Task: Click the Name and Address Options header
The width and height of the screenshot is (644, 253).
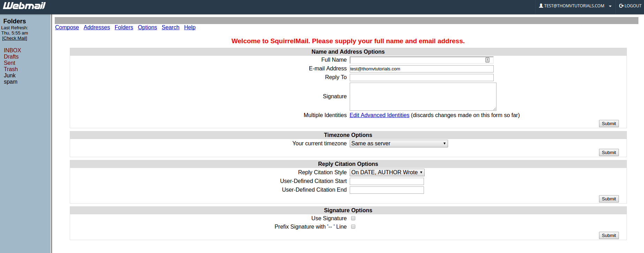Action: 348,52
